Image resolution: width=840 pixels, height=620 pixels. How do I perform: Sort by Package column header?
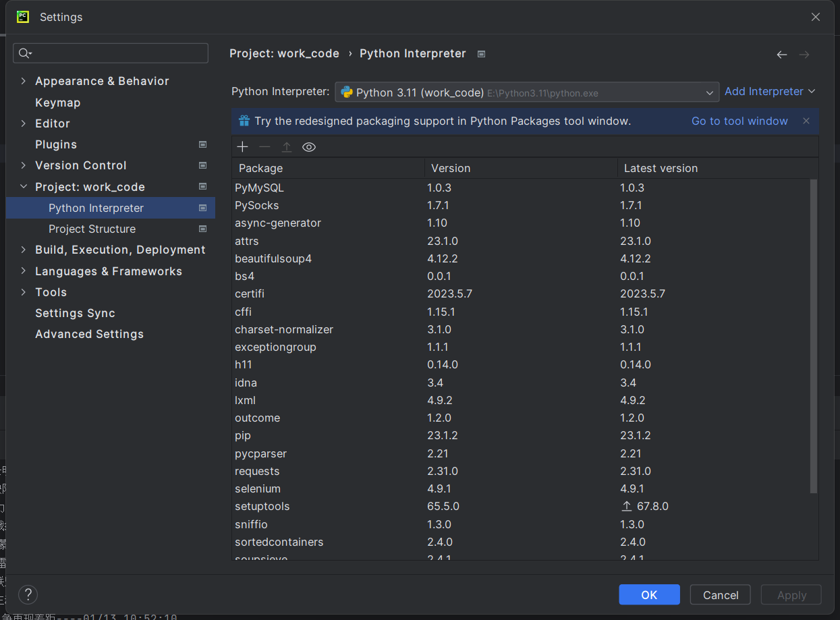pyautogui.click(x=328, y=168)
